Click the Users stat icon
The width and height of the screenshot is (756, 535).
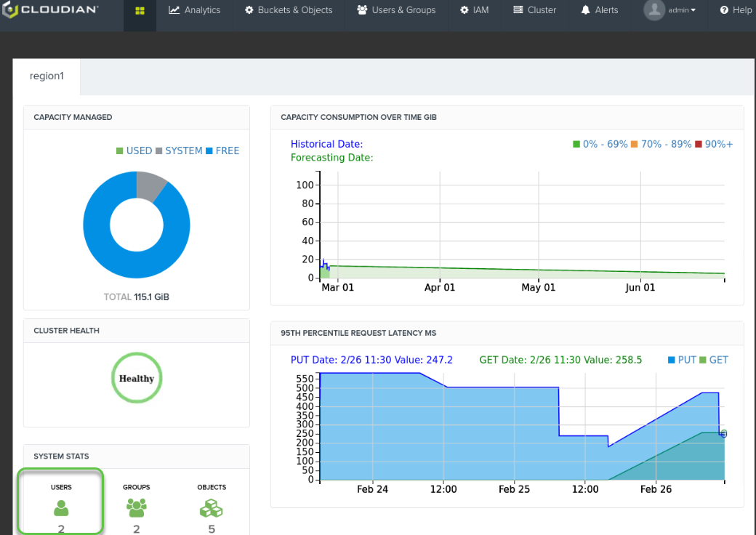[61, 507]
